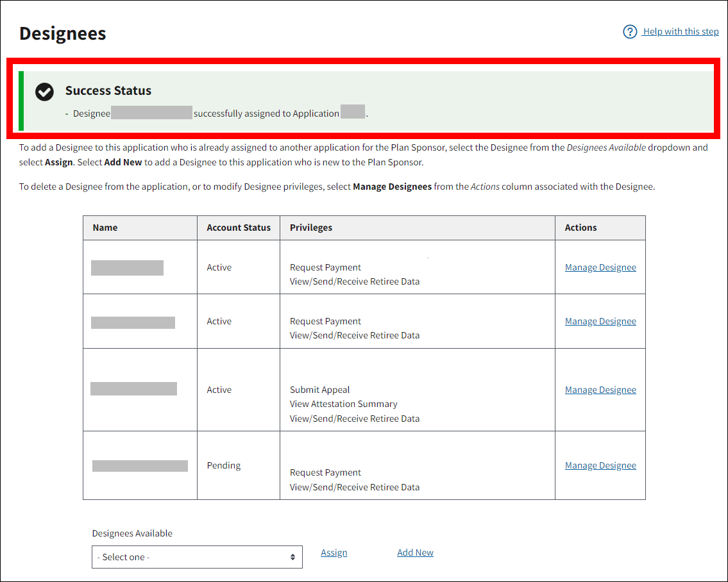This screenshot has height=582, width=728.
Task: Open Manage Designee for the first table row
Action: (600, 267)
